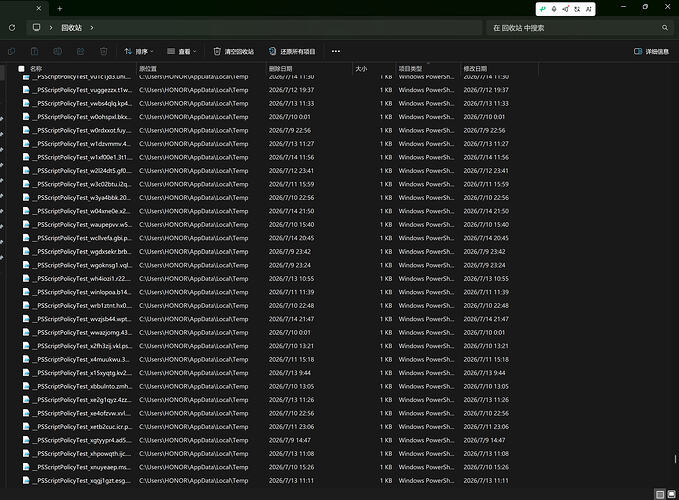The width and height of the screenshot is (679, 500).
Task: Click the file icon of the wrb1ztnt.hx0 row
Action: [26, 306]
